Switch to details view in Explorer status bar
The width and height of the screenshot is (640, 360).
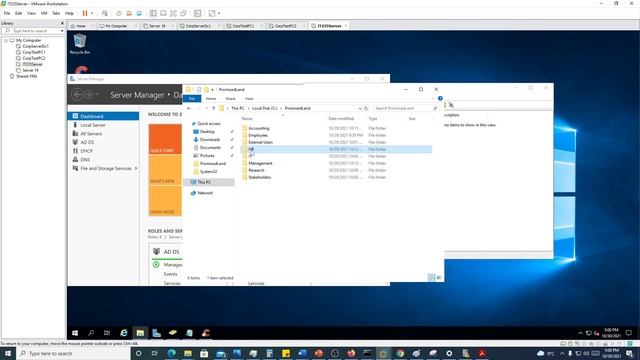point(431,278)
